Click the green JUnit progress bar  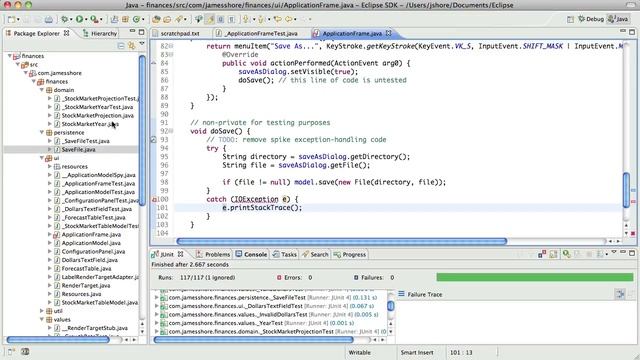[x=535, y=277]
